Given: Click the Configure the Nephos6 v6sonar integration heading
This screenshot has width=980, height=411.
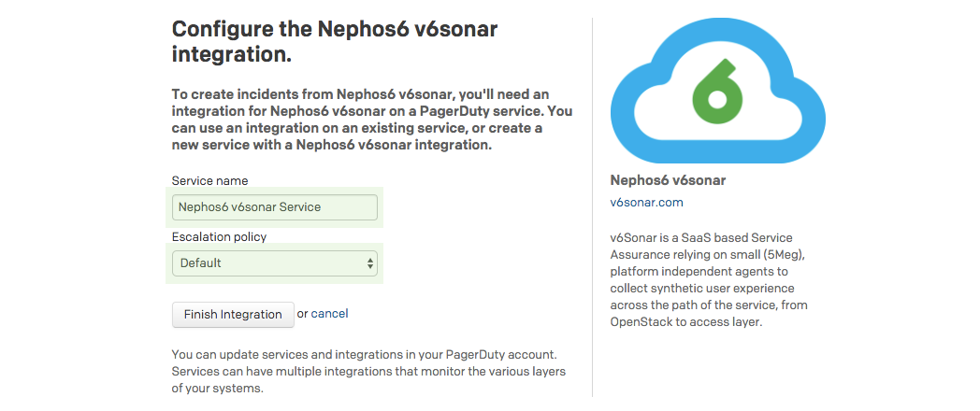Looking at the screenshot, I should pos(334,42).
